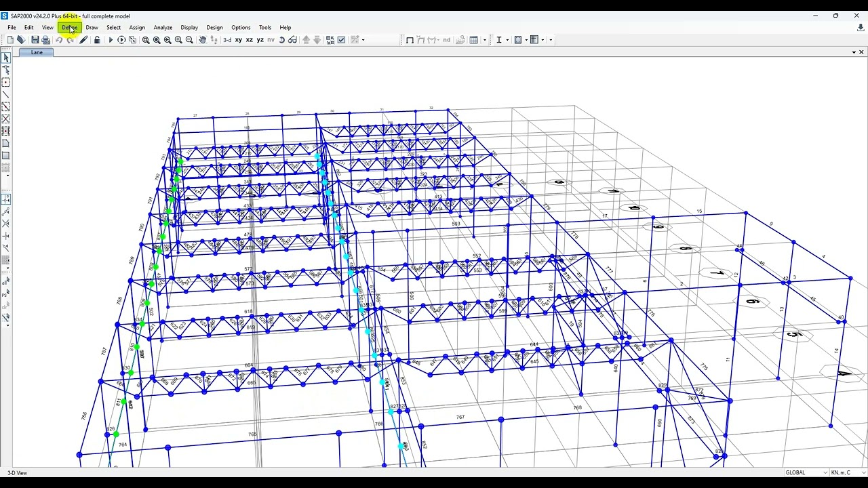Image resolution: width=868 pixels, height=488 pixels.
Task: Open the Display menu
Action: point(189,28)
